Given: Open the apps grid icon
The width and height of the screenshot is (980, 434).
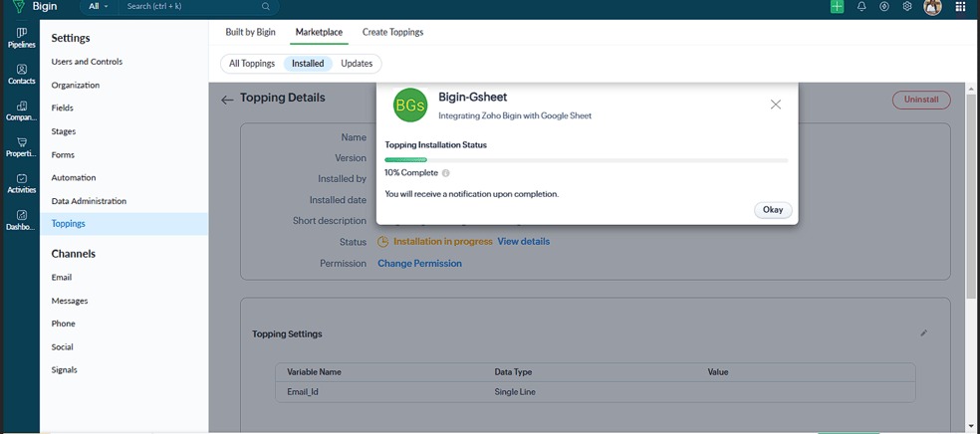Looking at the screenshot, I should point(961,6).
